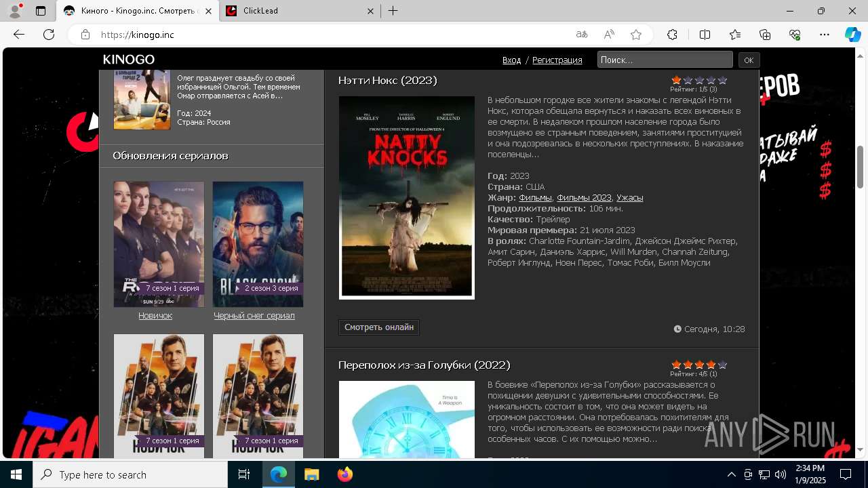Screen dimensions: 868x488
Task: Open Browser essentials heart icon
Action: (x=795, y=35)
